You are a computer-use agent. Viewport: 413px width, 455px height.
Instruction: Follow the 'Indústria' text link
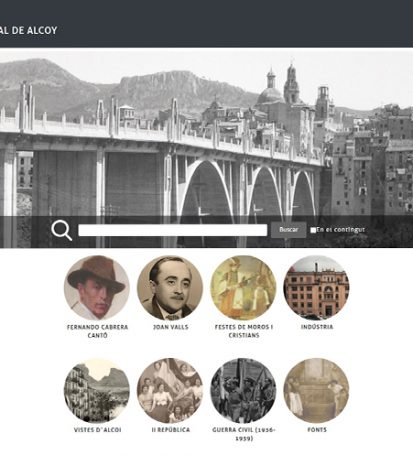pos(317,327)
